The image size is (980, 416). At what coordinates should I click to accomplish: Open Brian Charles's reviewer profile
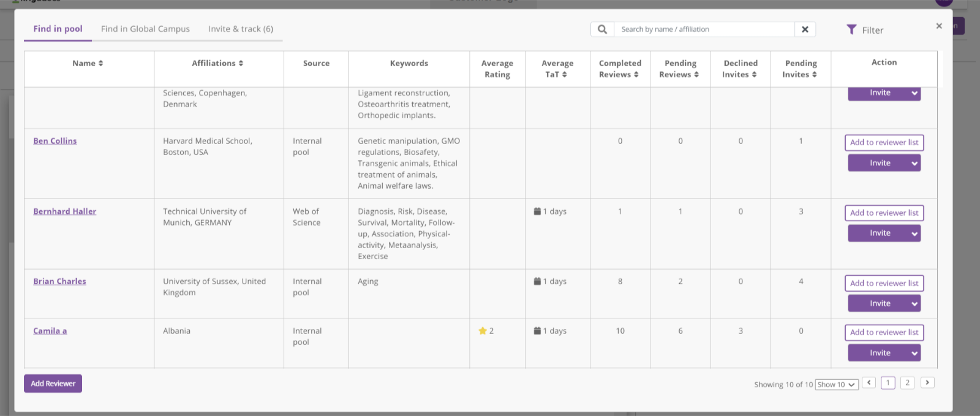pyautogui.click(x=59, y=281)
